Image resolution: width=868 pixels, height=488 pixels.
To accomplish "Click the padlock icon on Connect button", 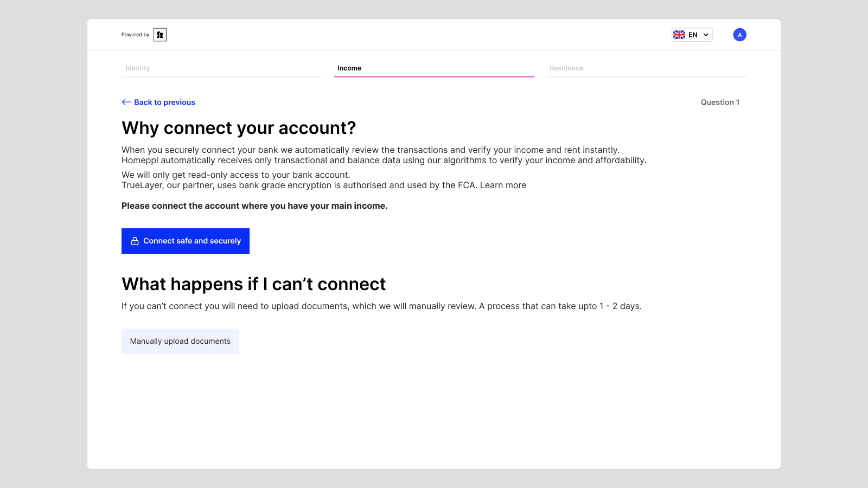I will pyautogui.click(x=135, y=241).
